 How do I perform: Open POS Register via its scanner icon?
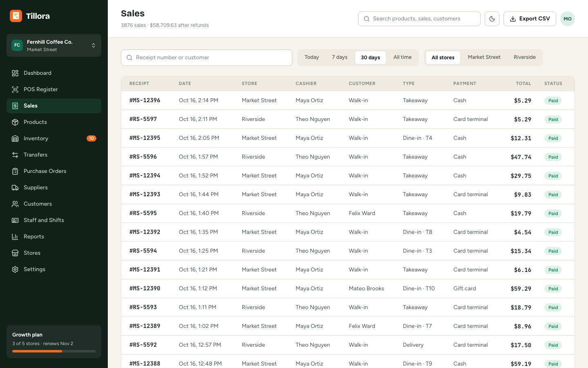[x=15, y=90]
